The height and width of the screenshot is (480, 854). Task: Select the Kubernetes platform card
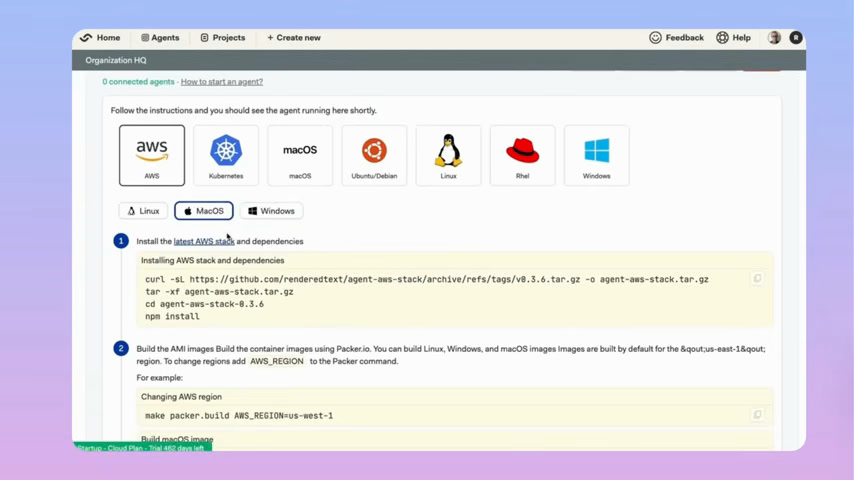[226, 155]
